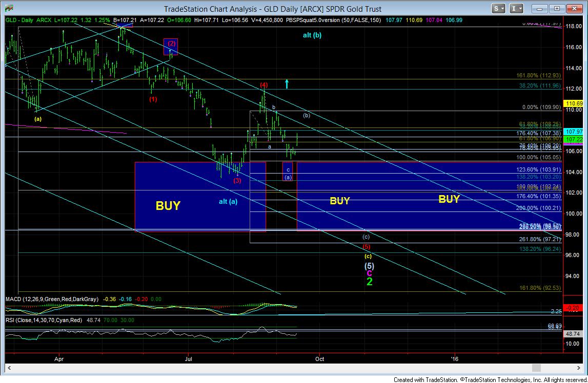Select the red (3) wave label

point(237,180)
